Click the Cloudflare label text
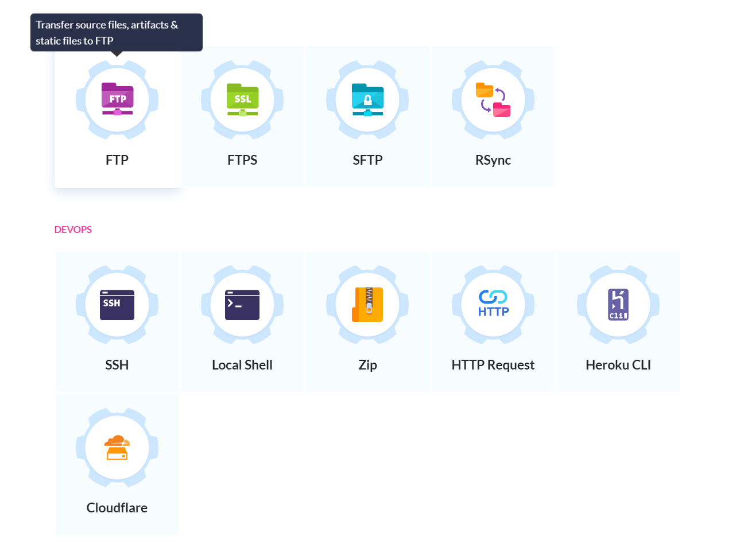The image size is (736, 560). click(117, 508)
